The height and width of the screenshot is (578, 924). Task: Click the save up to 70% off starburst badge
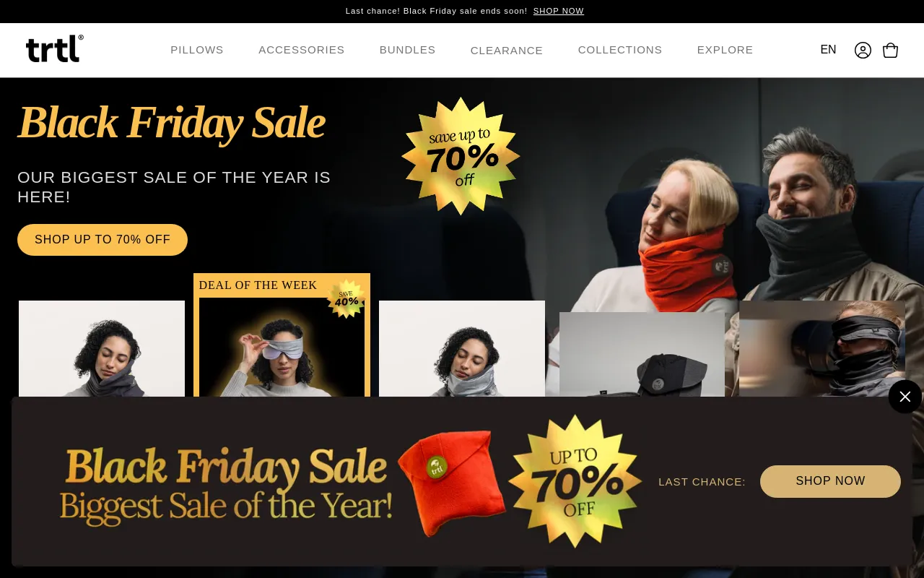pos(461,157)
